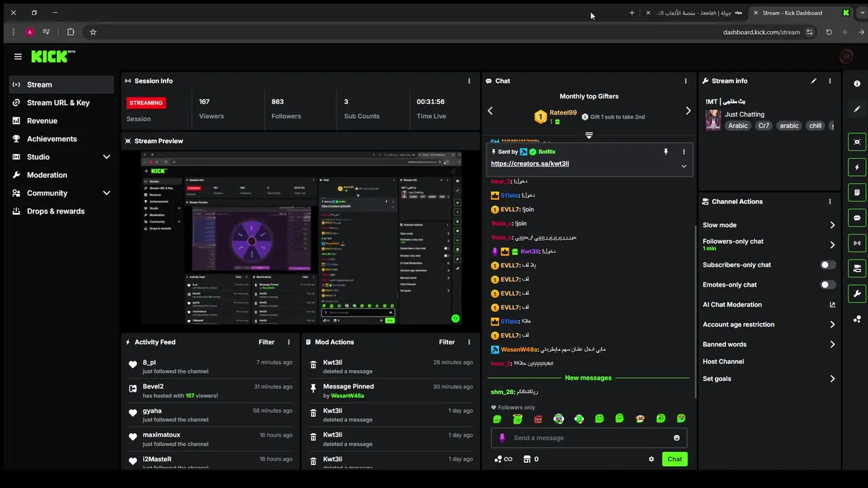Open AI Chat Moderation external link
Viewport: 868px width, 488px height.
(x=832, y=305)
